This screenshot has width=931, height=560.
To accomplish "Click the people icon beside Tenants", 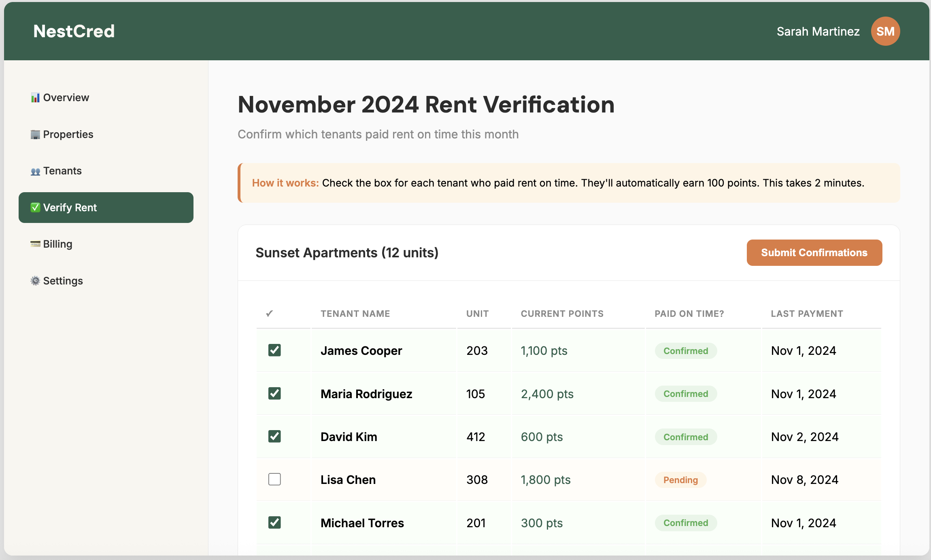I will click(x=35, y=171).
